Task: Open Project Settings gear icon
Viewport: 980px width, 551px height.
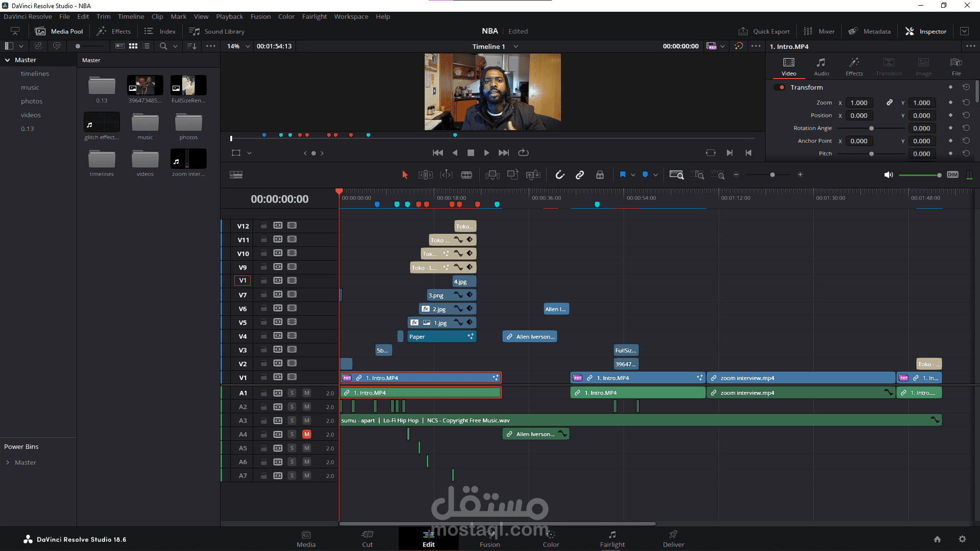Action: (962, 539)
